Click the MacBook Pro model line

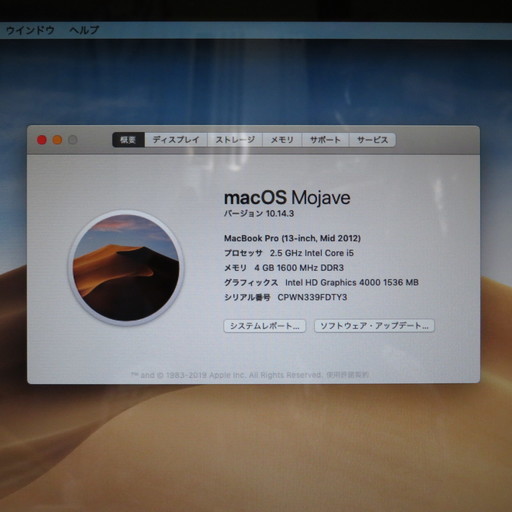click(292, 238)
